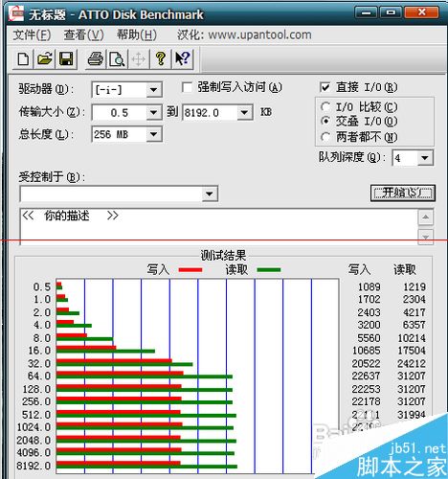Viewport: 448px width, 479px height.
Task: Expand the 受控制于 dropdown
Action: 210,194
